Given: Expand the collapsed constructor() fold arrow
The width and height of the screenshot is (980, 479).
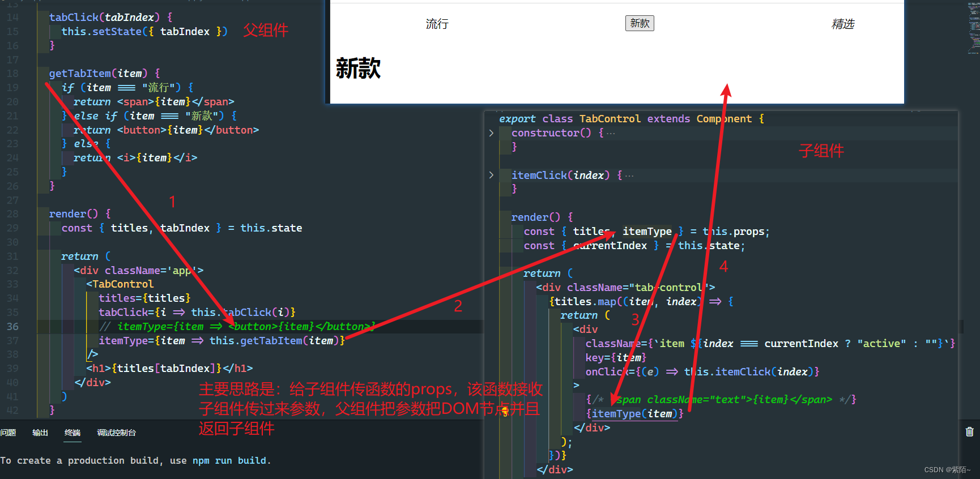Looking at the screenshot, I should click(x=491, y=133).
